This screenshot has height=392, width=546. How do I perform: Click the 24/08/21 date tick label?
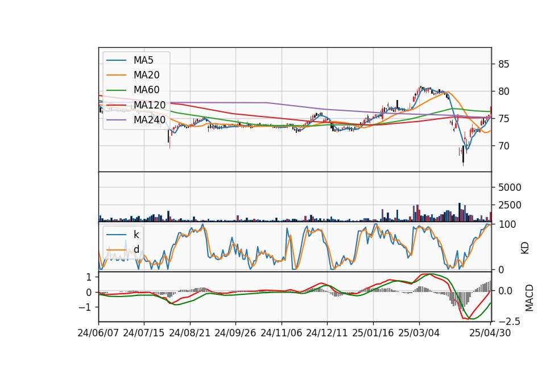189,333
